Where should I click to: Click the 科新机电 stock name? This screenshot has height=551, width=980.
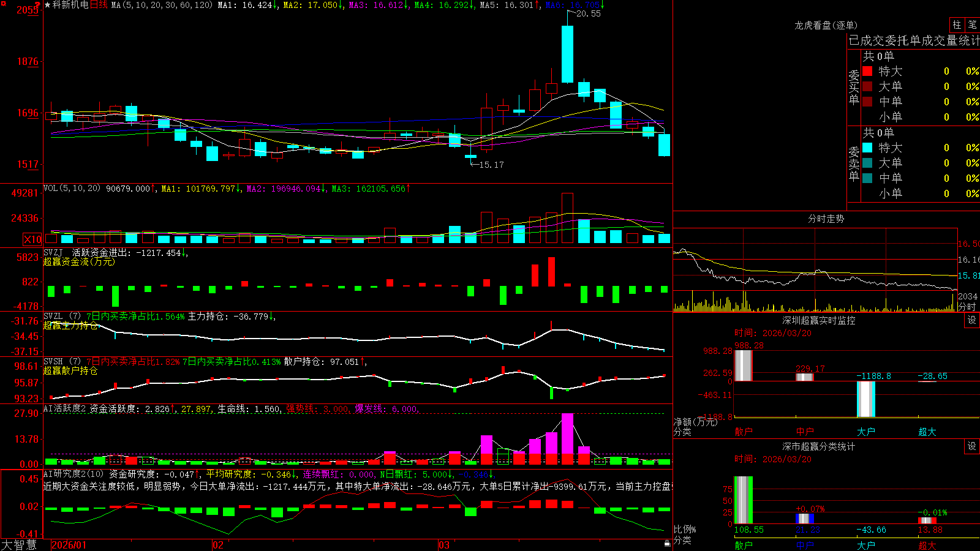[70, 5]
